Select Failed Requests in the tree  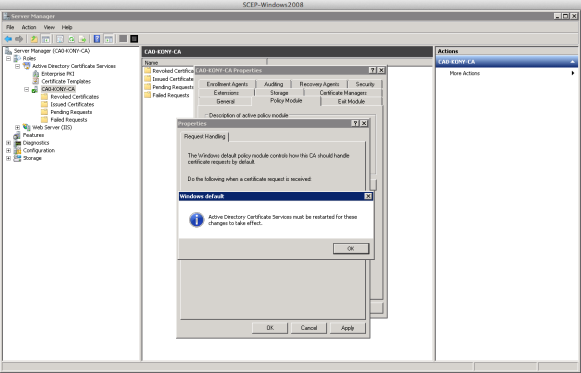(x=69, y=120)
